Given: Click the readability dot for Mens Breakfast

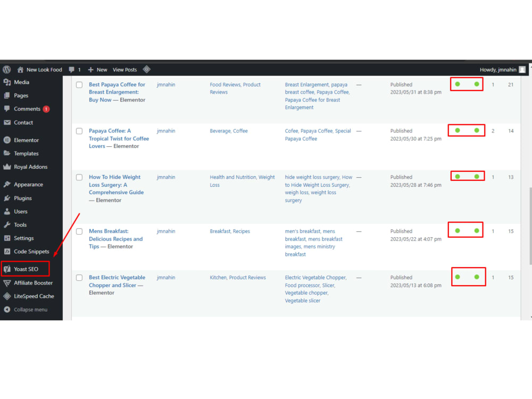Looking at the screenshot, I should (477, 231).
